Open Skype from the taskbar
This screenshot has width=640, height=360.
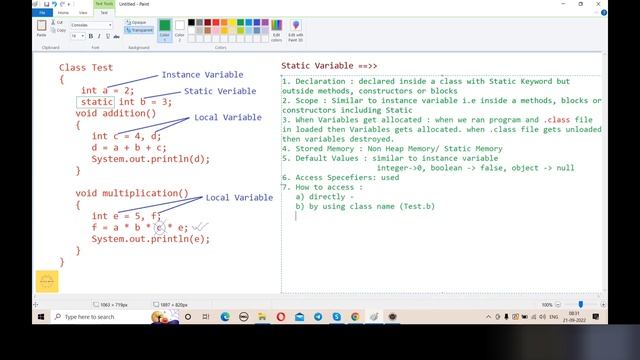(336, 317)
